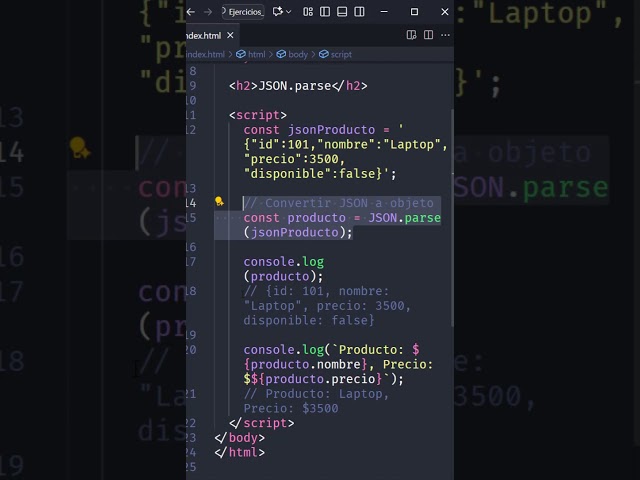Viewport: 640px width, 480px height.
Task: Select the script breadcrumb item
Action: click(341, 54)
